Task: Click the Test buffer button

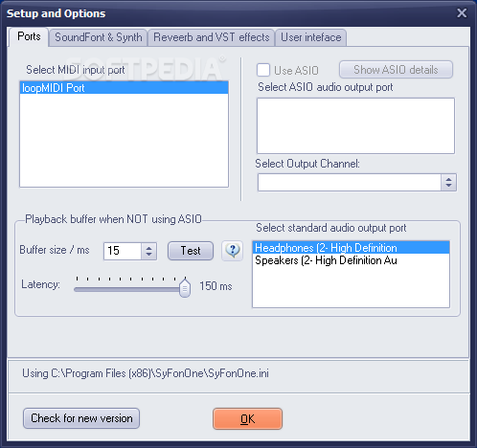Action: [191, 251]
